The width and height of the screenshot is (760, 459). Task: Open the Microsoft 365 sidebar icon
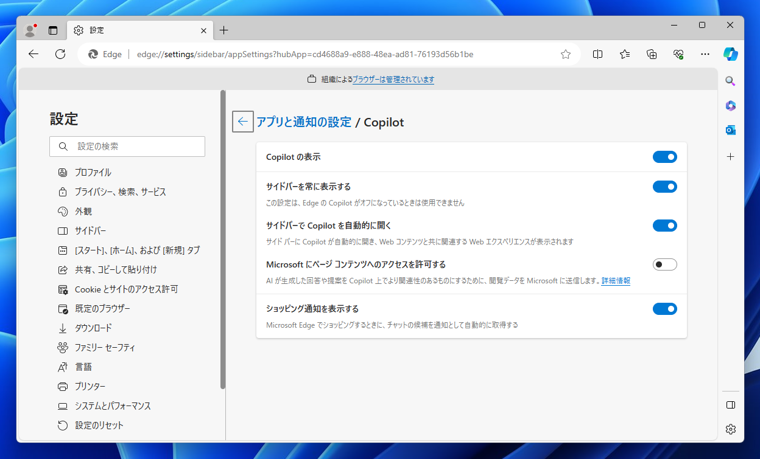pyautogui.click(x=730, y=106)
